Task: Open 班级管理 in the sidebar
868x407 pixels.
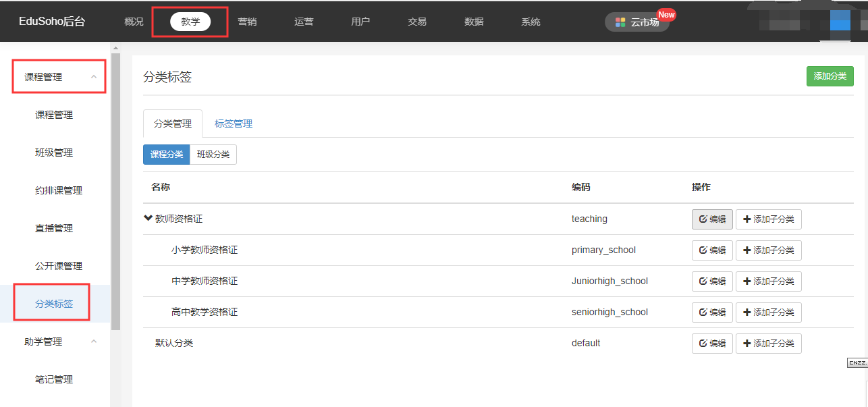Action: pyautogui.click(x=54, y=153)
